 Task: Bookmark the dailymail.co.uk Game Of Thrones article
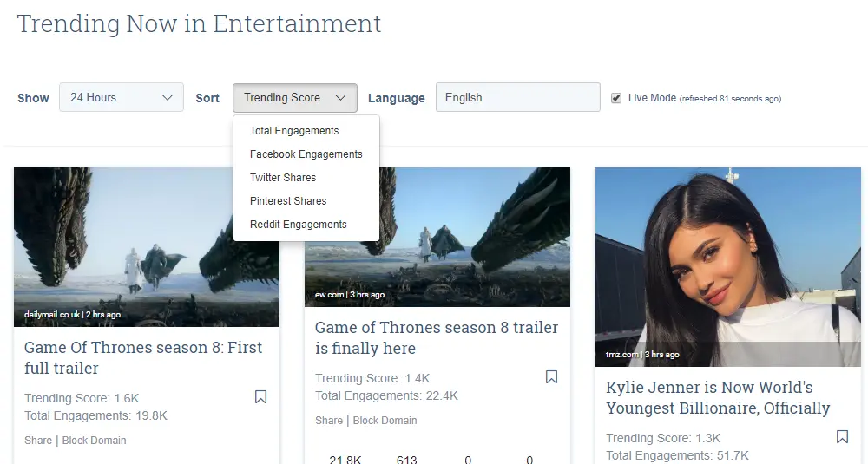coord(260,397)
